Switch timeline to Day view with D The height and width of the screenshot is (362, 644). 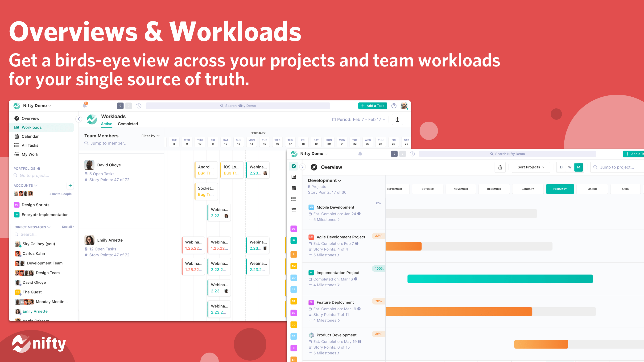[x=561, y=167]
